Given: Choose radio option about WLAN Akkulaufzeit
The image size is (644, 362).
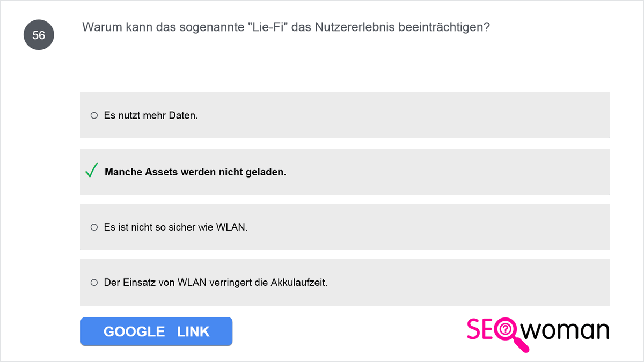Looking at the screenshot, I should pyautogui.click(x=94, y=282).
